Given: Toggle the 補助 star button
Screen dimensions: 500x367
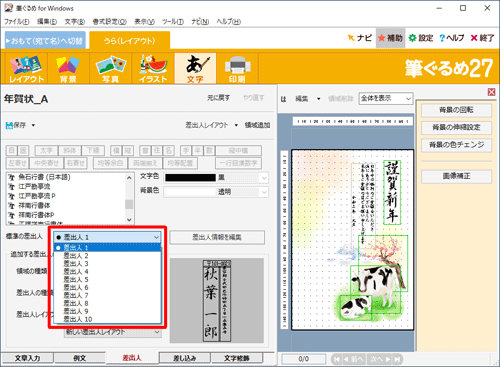Looking at the screenshot, I should click(390, 38).
